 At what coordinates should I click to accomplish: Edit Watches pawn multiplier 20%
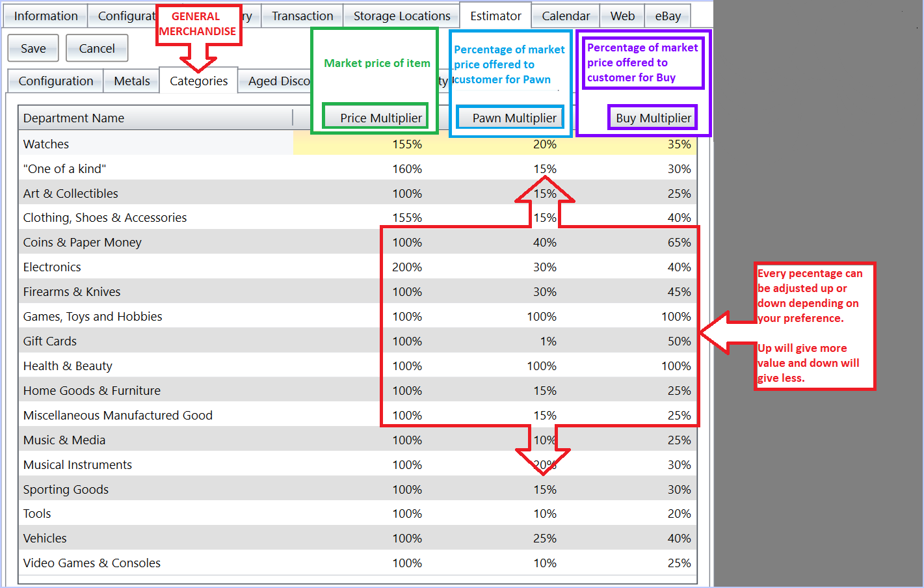pos(545,144)
